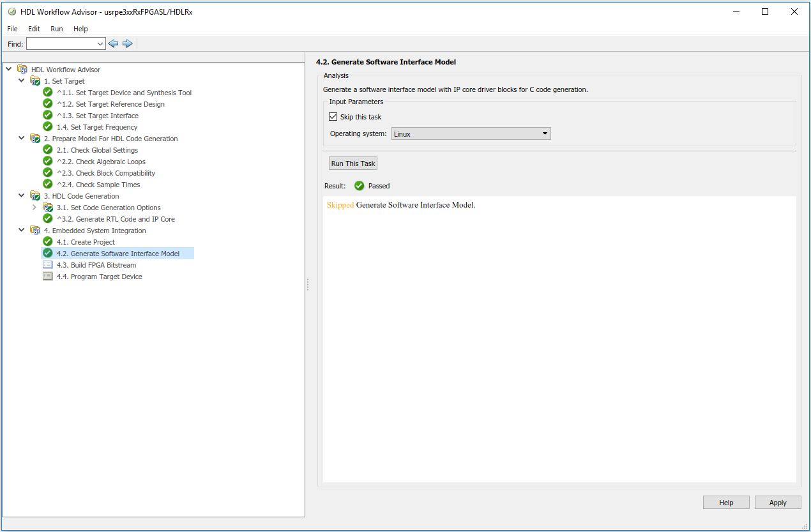Screen dimensions: 811x532
Task: Open the Find combo box dropdown arrow
Action: click(100, 43)
